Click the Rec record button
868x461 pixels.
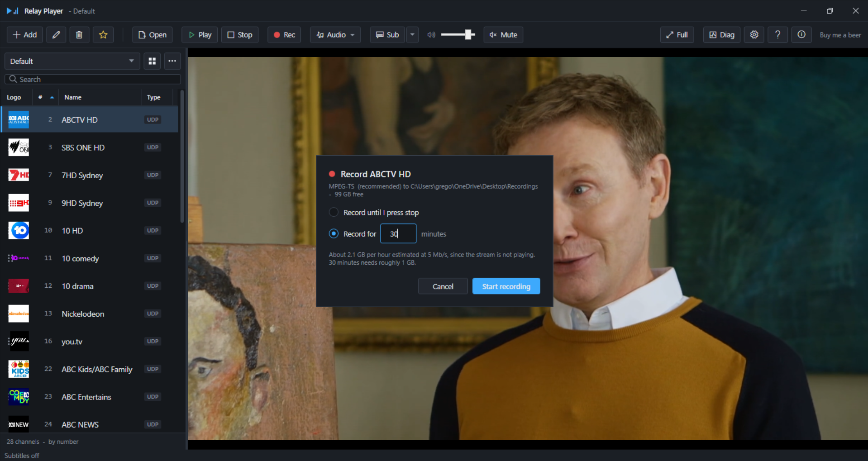(x=284, y=35)
